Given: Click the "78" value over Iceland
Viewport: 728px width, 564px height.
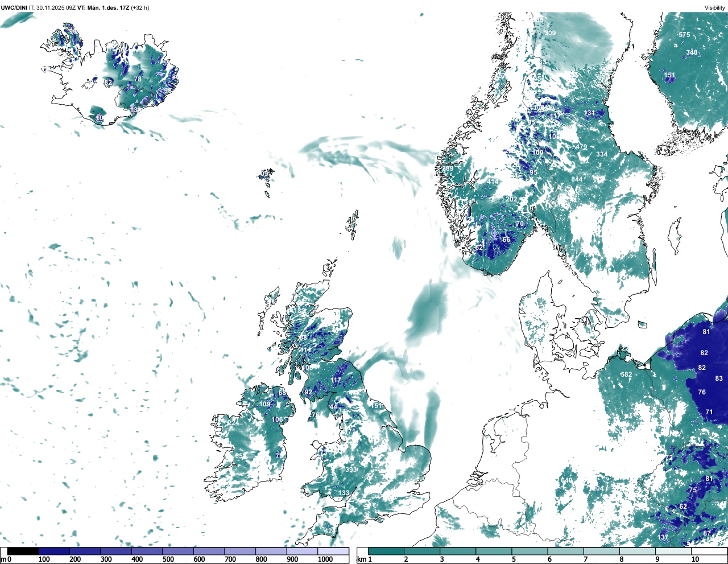Looking at the screenshot, I should pyautogui.click(x=138, y=79).
